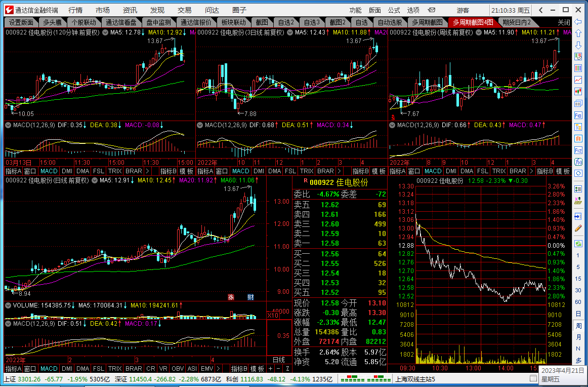Switch to 60-minute period in sidebar
The image size is (588, 387).
[x=578, y=302]
